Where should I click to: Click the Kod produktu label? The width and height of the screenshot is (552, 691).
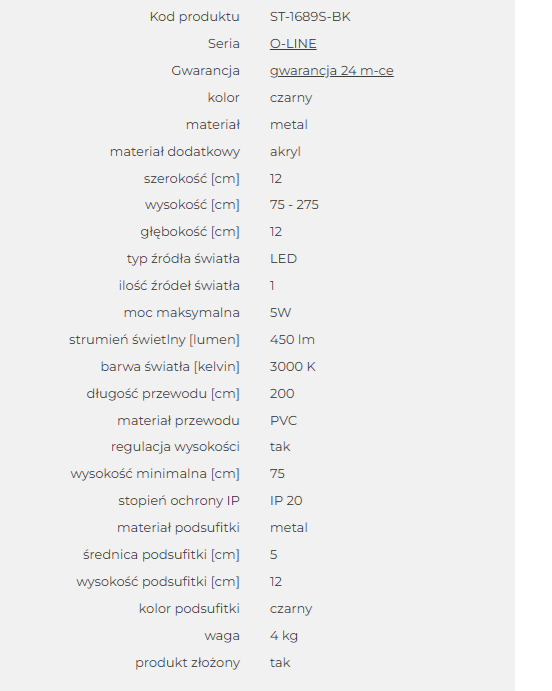[x=195, y=17]
